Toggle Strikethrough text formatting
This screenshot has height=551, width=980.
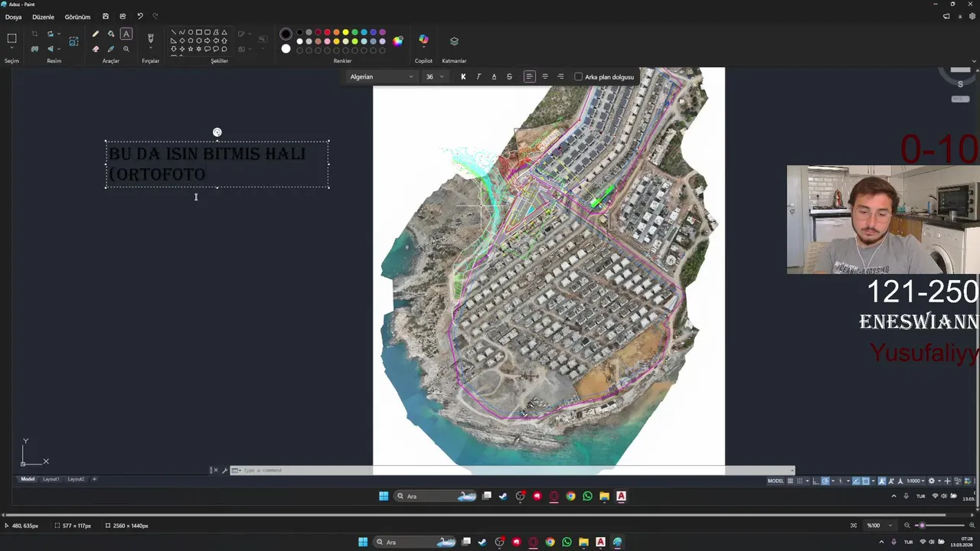click(x=509, y=77)
